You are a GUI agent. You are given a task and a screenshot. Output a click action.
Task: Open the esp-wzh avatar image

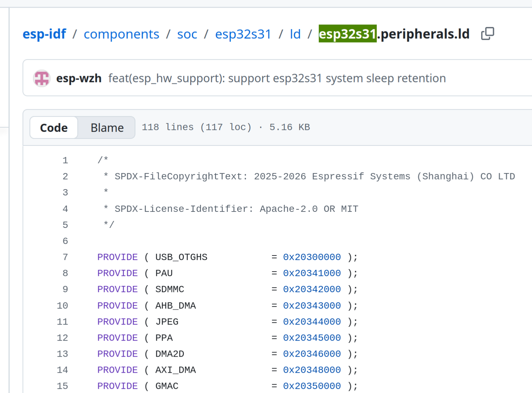(x=42, y=78)
